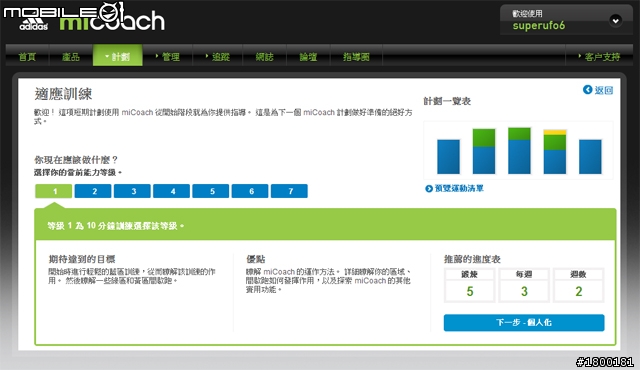Click arrow icon beside 預覽運動清單
Viewport: 640px width, 370px height.
tap(429, 188)
